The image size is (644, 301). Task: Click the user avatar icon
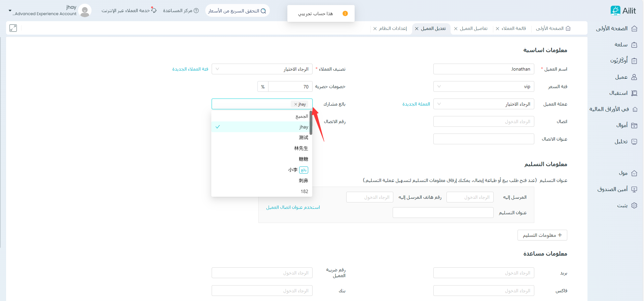point(85,11)
